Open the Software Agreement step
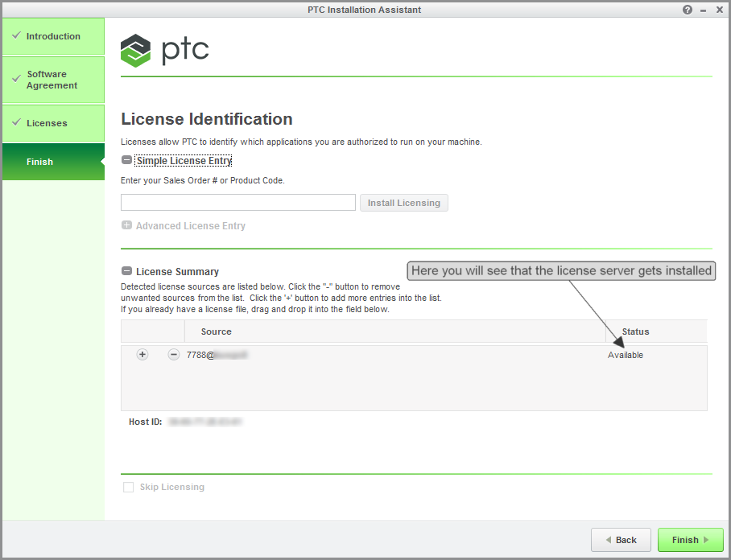731x560 pixels. tap(53, 80)
